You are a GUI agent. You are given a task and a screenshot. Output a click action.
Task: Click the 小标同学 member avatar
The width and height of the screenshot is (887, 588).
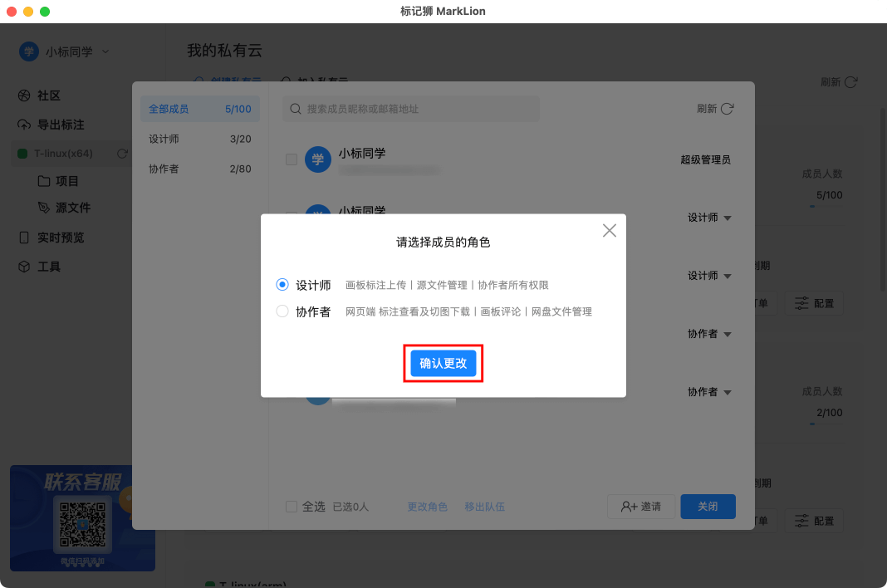pyautogui.click(x=318, y=159)
